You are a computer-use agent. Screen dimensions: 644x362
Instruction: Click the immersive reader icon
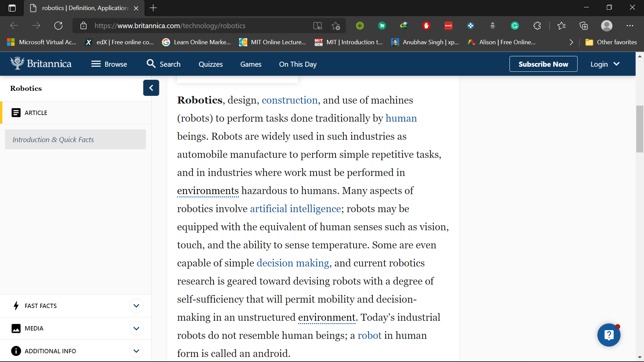click(x=317, y=26)
